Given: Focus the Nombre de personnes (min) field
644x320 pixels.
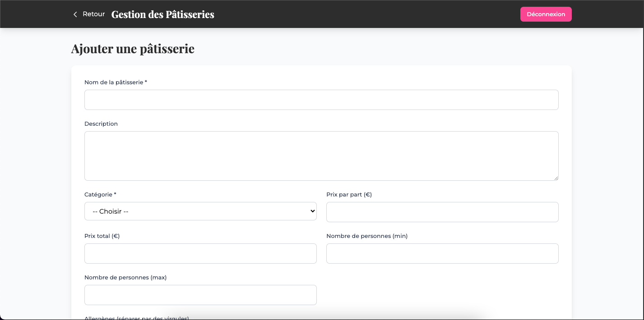Looking at the screenshot, I should click(442, 254).
